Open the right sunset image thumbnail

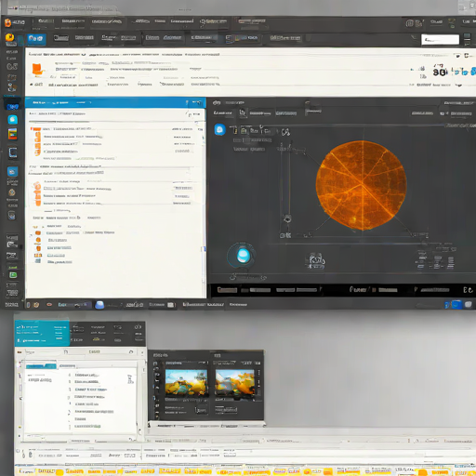(235, 383)
